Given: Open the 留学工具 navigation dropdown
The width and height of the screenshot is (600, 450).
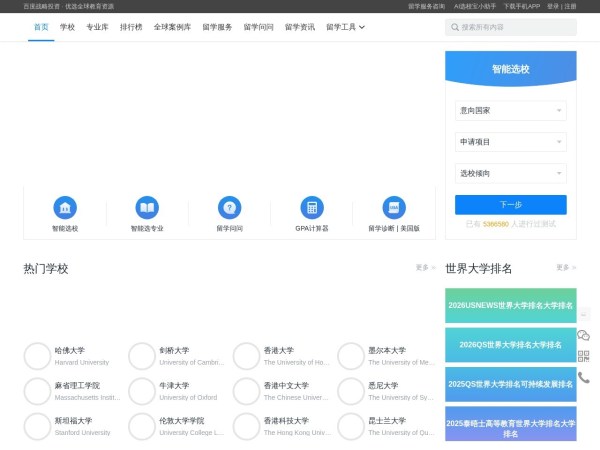Looking at the screenshot, I should pyautogui.click(x=345, y=27).
